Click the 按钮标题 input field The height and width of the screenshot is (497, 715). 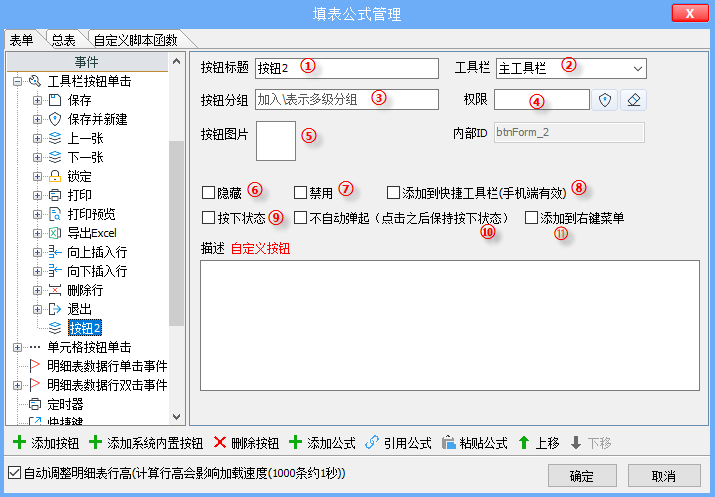347,68
